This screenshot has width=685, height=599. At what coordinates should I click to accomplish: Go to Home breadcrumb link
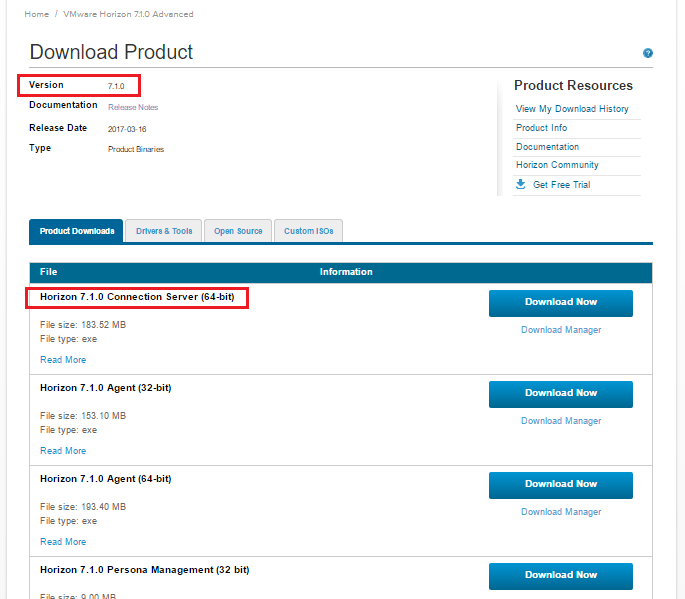pyautogui.click(x=36, y=14)
